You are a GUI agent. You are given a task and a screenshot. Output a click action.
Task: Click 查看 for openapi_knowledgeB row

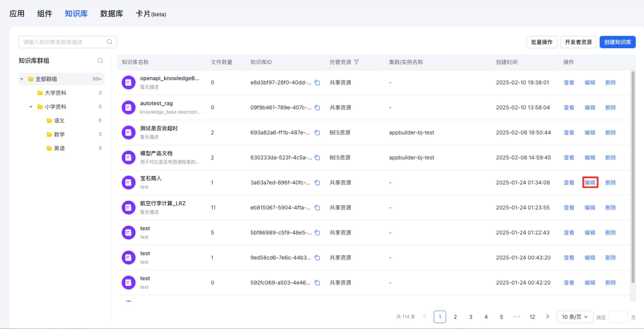(x=569, y=82)
